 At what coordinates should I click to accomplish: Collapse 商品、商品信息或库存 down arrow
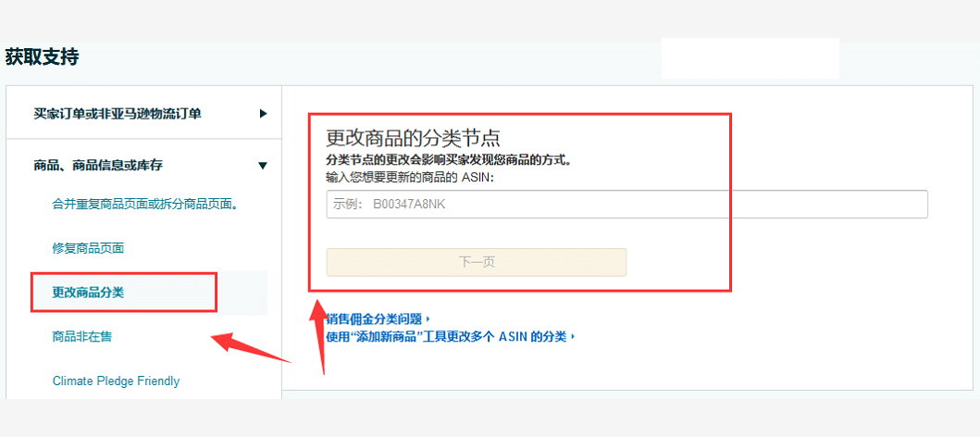(x=263, y=166)
